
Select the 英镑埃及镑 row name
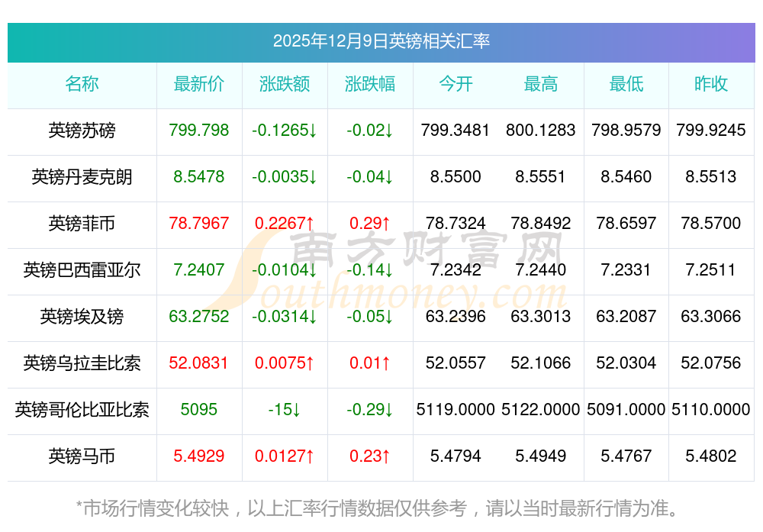82,317
